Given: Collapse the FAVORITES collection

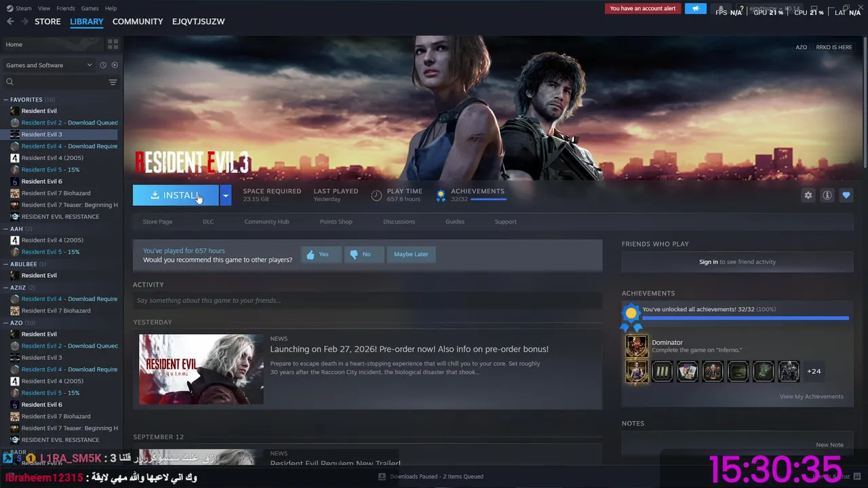Looking at the screenshot, I should 6,100.
